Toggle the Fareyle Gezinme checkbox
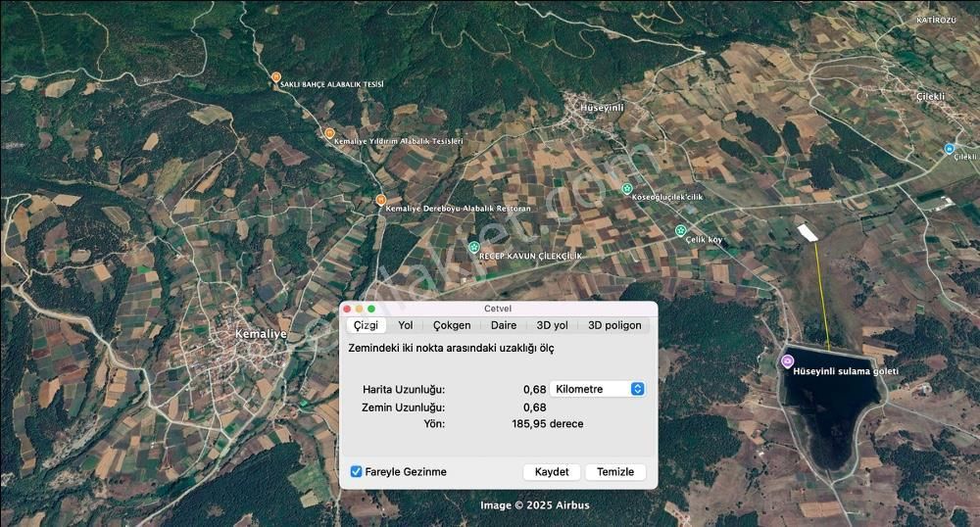Viewport: 980px width, 527px height. tap(357, 472)
